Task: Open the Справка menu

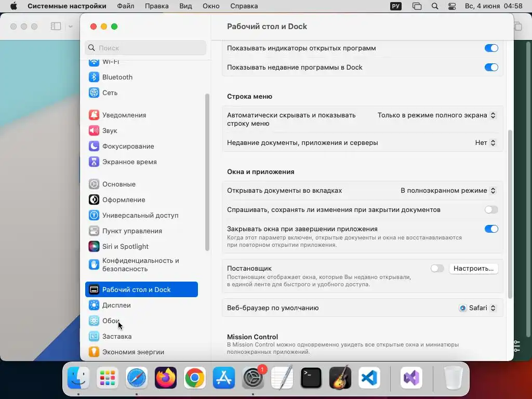Action: point(244,6)
